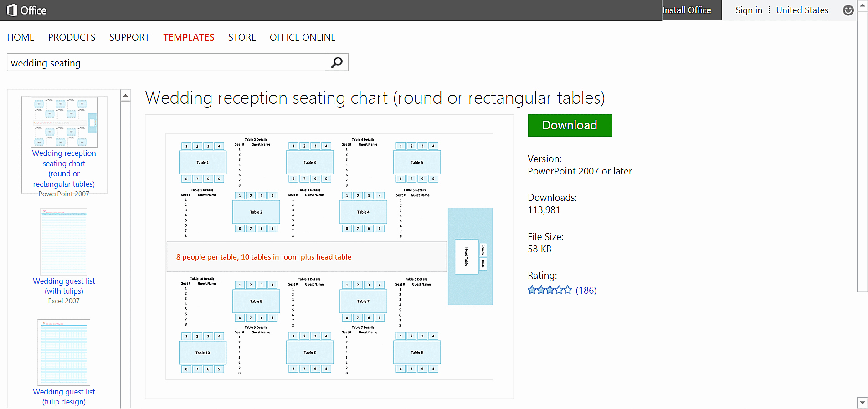Change region via United States link
868x409 pixels.
click(802, 10)
